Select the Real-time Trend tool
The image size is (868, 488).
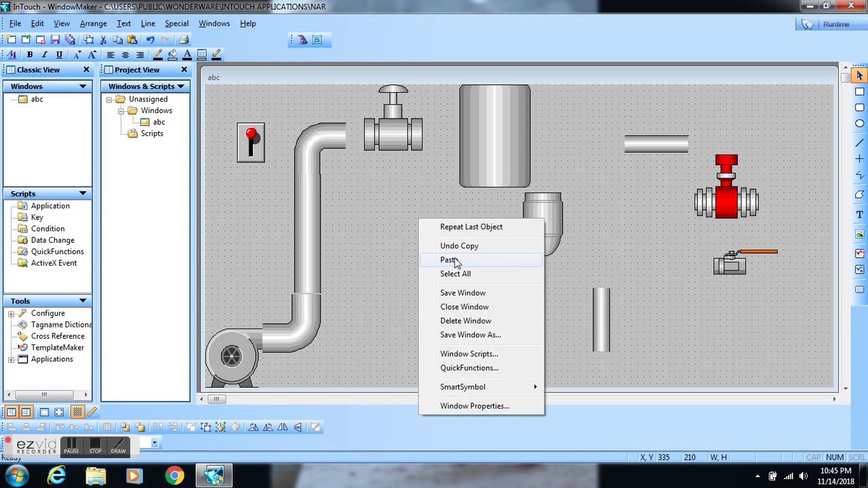click(x=859, y=253)
